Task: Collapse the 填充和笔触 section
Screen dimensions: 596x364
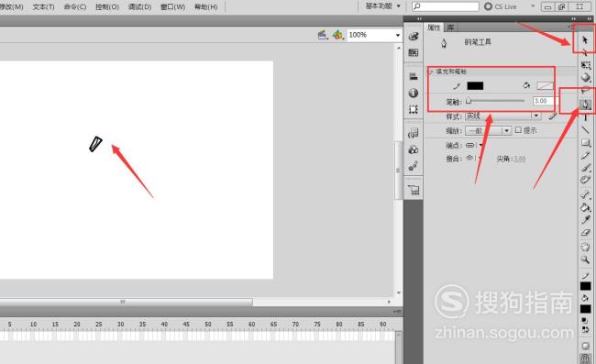Action: tap(431, 71)
